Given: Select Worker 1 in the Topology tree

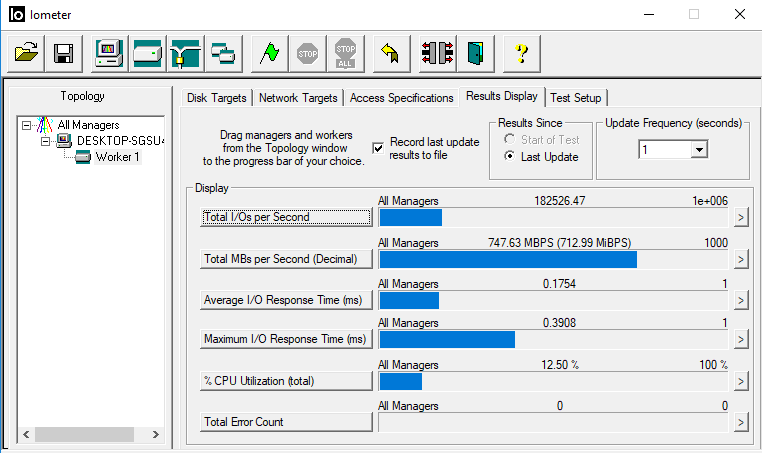Looking at the screenshot, I should pos(117,157).
